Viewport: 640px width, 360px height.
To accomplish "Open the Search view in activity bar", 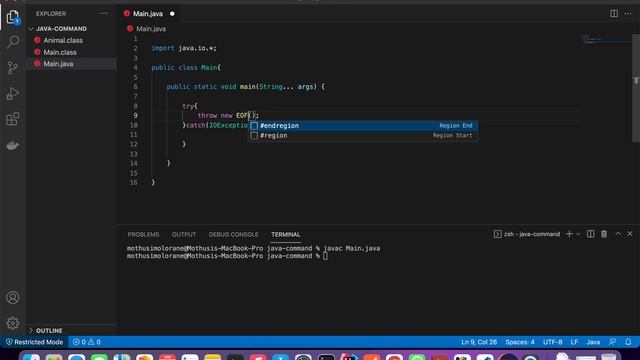I will pyautogui.click(x=13, y=42).
